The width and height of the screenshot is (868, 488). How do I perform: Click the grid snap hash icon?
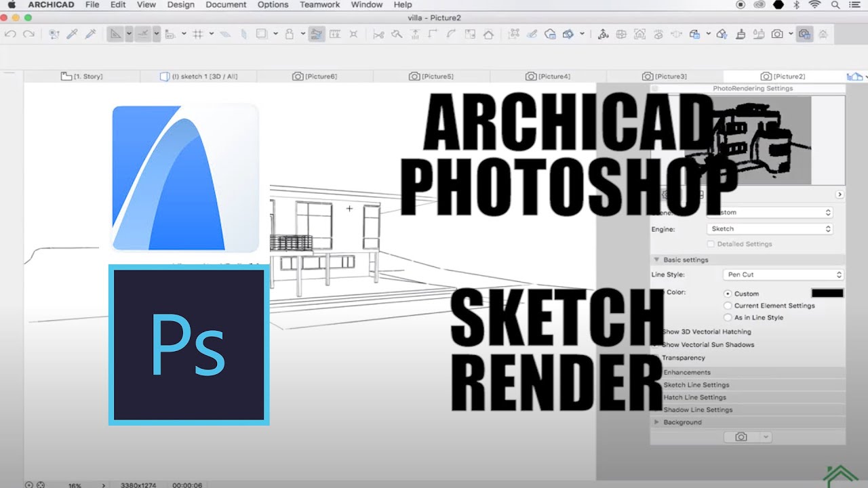coord(198,34)
